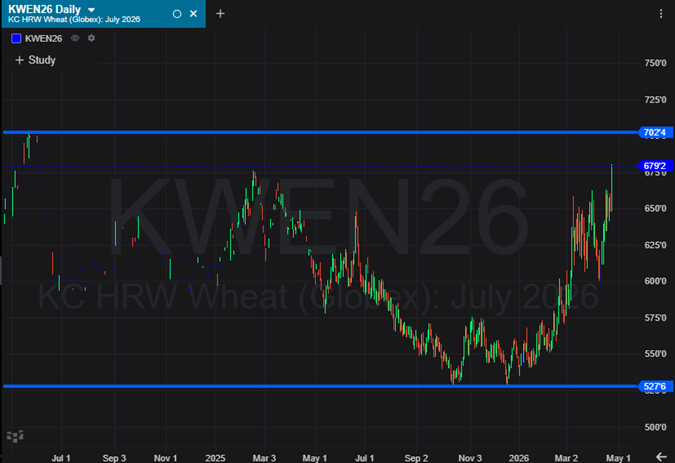Click the back arrow at bottom right

[x=661, y=457]
